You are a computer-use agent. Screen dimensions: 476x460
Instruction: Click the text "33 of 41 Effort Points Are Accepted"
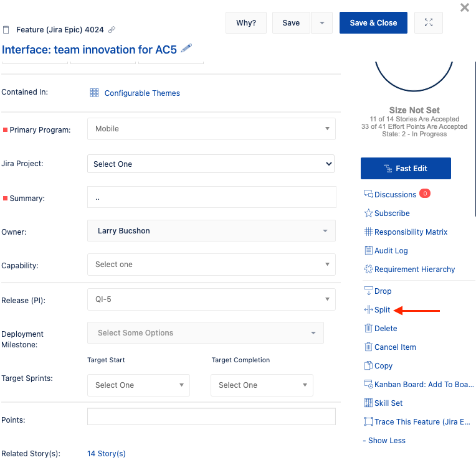coord(414,126)
